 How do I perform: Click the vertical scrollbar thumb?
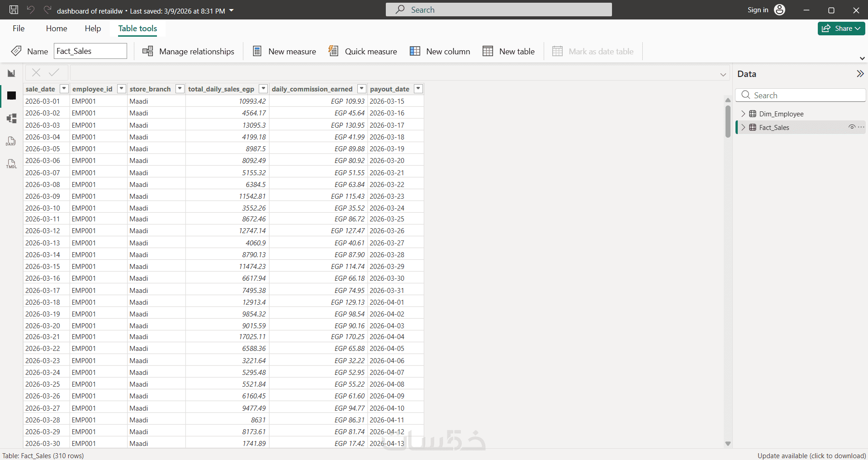pos(728,121)
